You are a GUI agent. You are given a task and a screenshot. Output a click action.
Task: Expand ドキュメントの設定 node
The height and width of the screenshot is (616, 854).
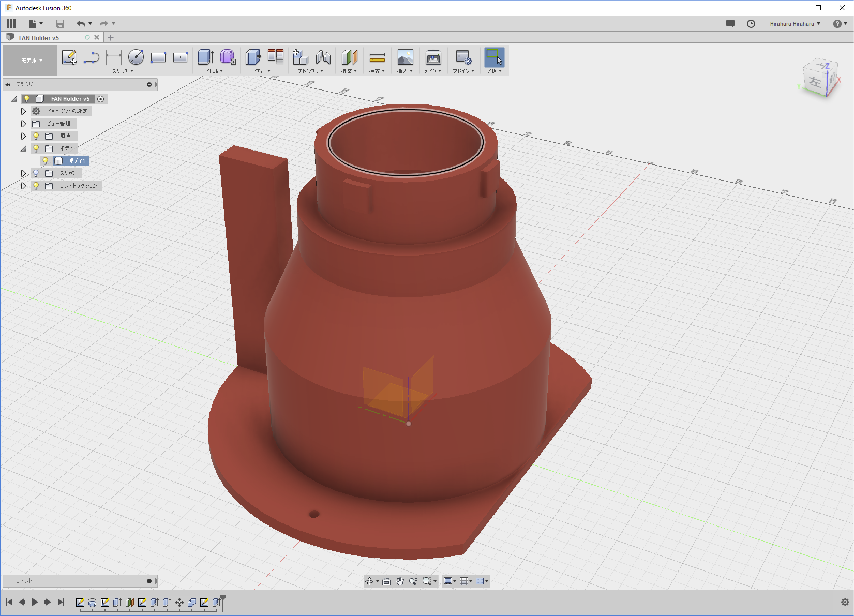pyautogui.click(x=23, y=111)
